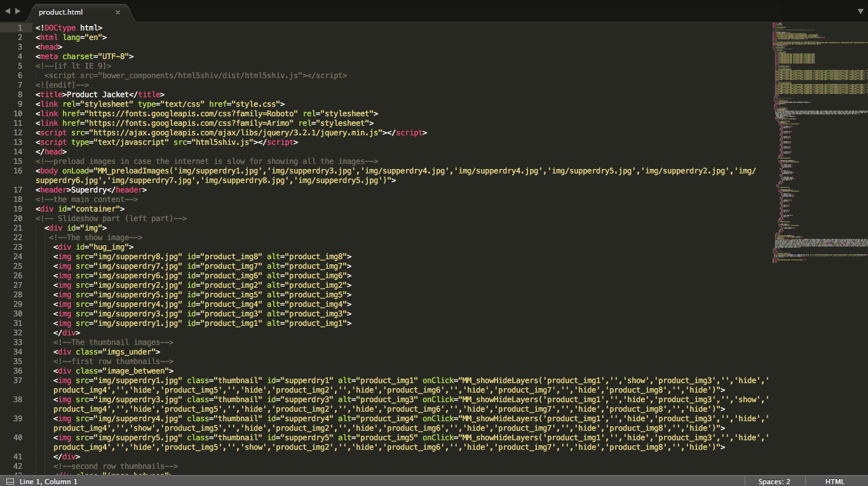
Task: Click the [endif] comment on line 7
Action: pyautogui.click(x=62, y=85)
